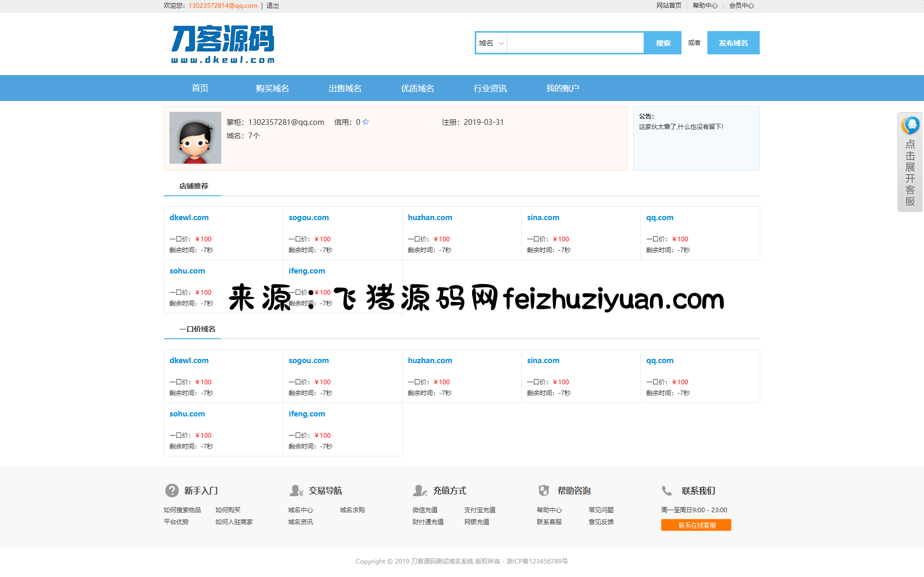Click the shop owner avatar image
924x577 pixels.
pyautogui.click(x=195, y=138)
